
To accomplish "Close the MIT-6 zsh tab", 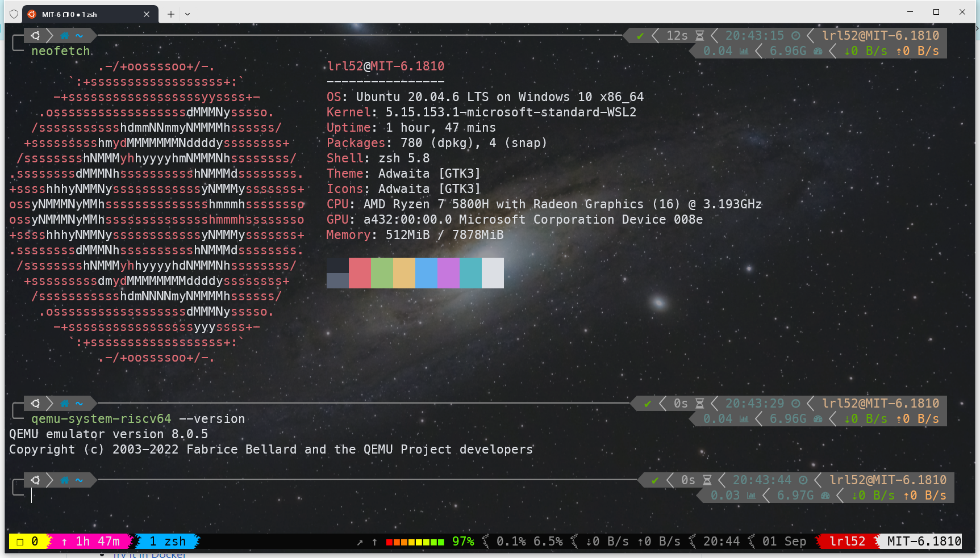I will click(x=147, y=14).
